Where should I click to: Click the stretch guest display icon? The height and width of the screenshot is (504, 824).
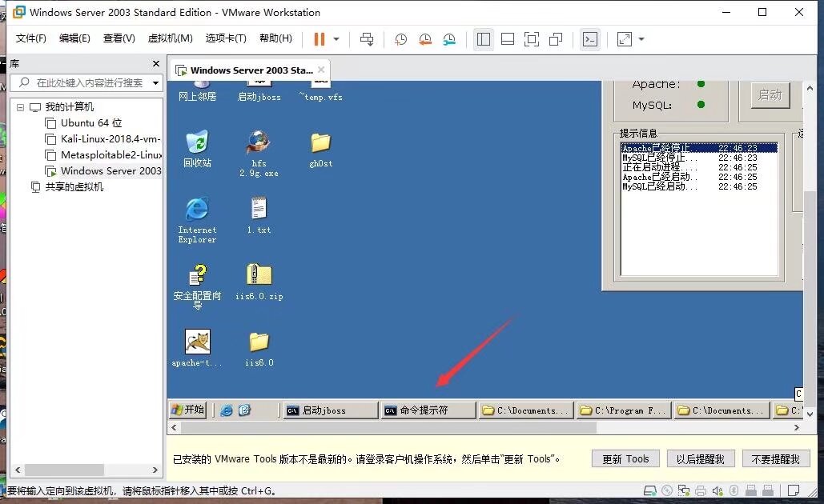(x=625, y=39)
